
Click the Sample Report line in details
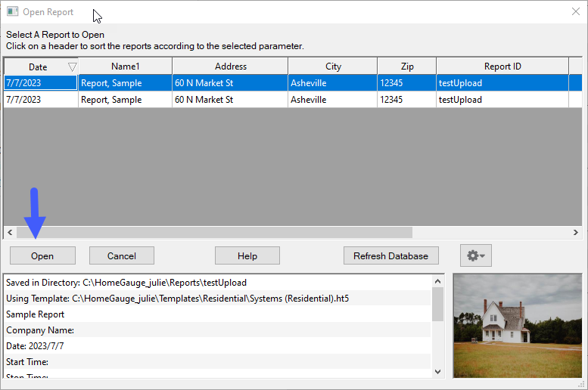point(217,314)
